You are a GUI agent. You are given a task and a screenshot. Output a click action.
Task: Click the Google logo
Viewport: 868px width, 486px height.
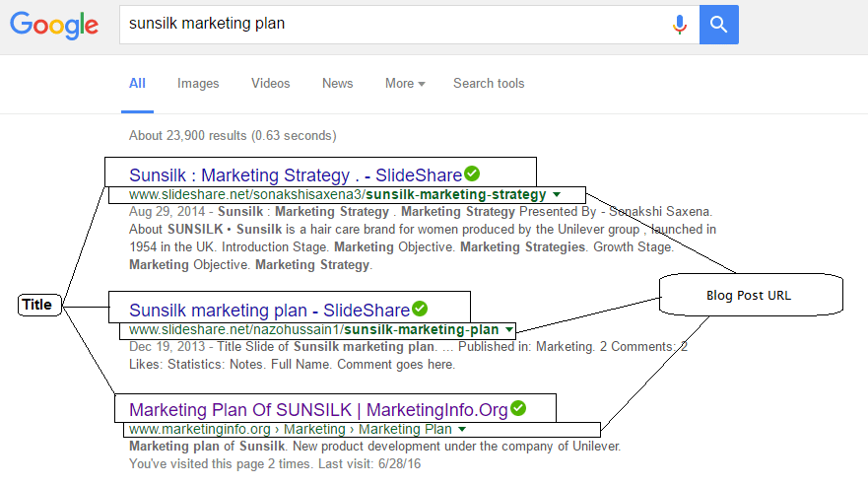click(x=54, y=25)
